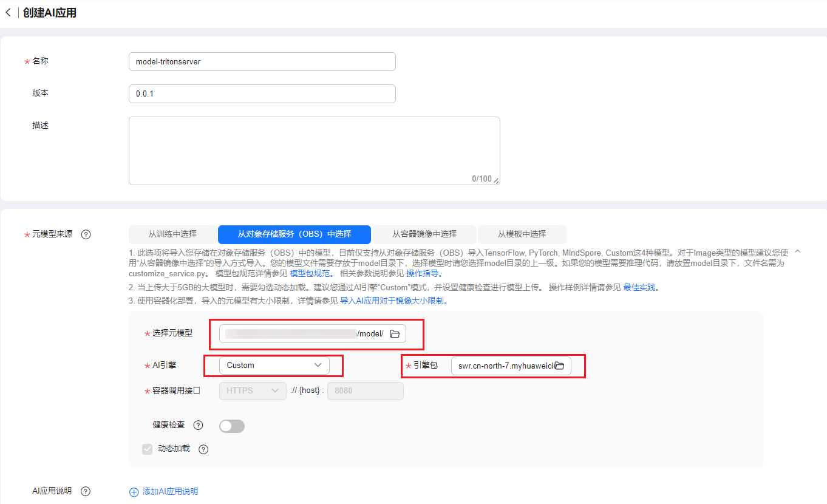This screenshot has width=827, height=504.
Task: Click the port field showing 8080
Action: click(366, 390)
